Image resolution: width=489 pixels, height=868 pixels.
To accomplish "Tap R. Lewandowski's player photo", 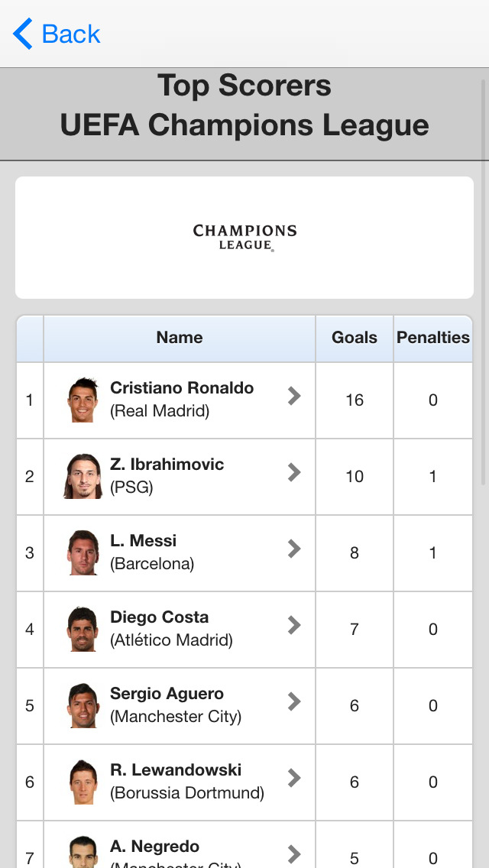I will click(x=83, y=782).
